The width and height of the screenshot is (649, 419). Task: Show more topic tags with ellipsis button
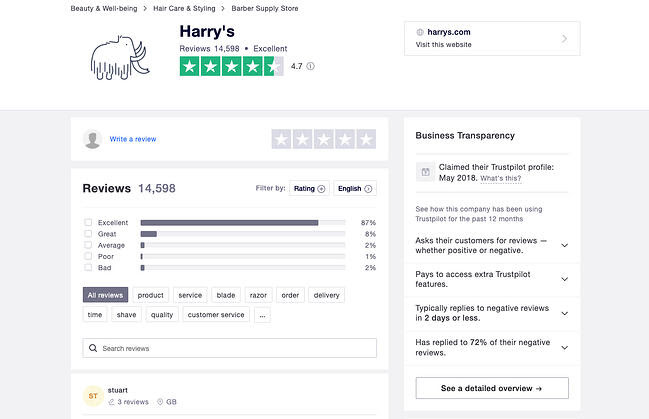pos(262,315)
